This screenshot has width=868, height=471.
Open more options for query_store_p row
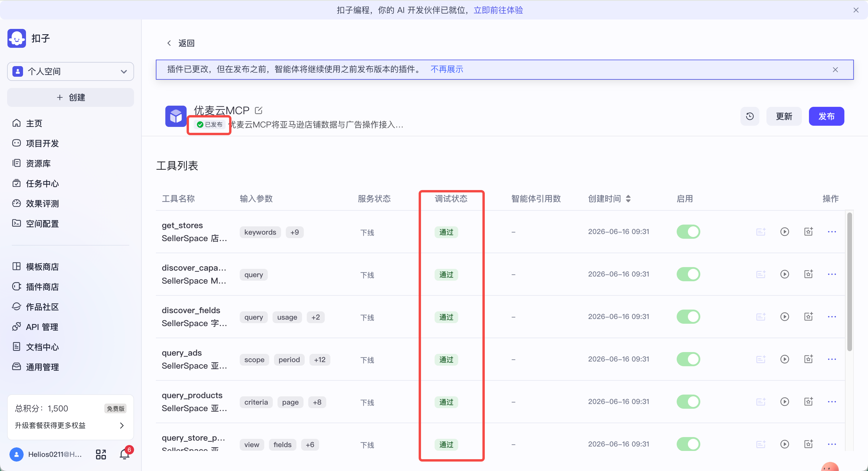[832, 444]
